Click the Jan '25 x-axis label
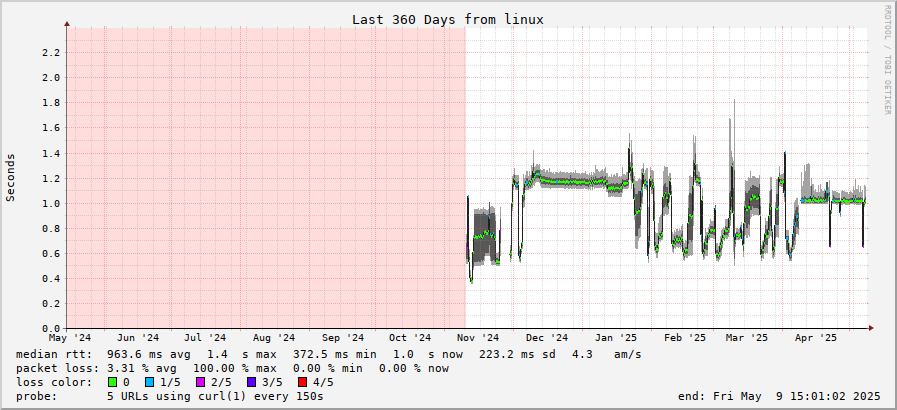 [x=616, y=338]
